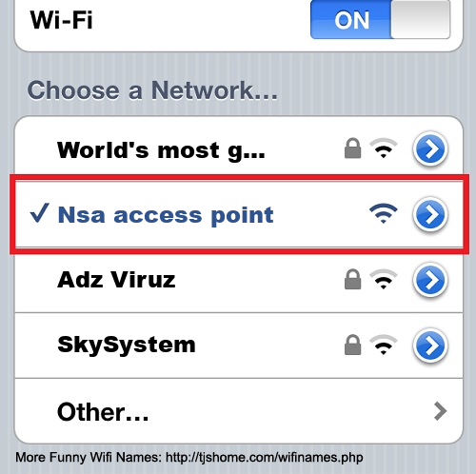Image resolution: width=476 pixels, height=474 pixels.
Task: Click signal strength icon for Adz Viruz
Action: coord(384,279)
